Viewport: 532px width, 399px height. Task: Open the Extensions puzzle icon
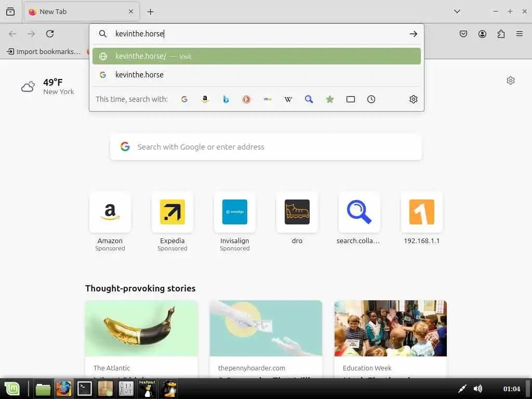tap(501, 34)
